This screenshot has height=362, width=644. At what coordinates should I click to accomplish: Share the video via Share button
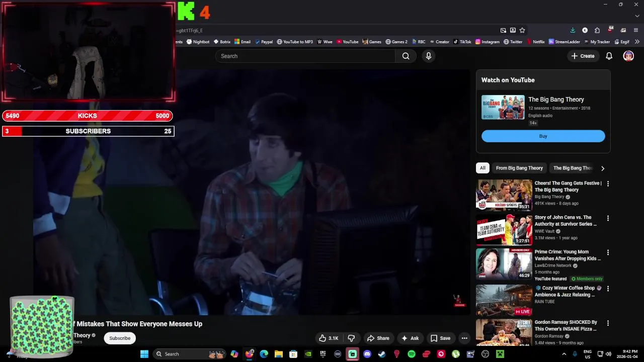[x=378, y=338]
